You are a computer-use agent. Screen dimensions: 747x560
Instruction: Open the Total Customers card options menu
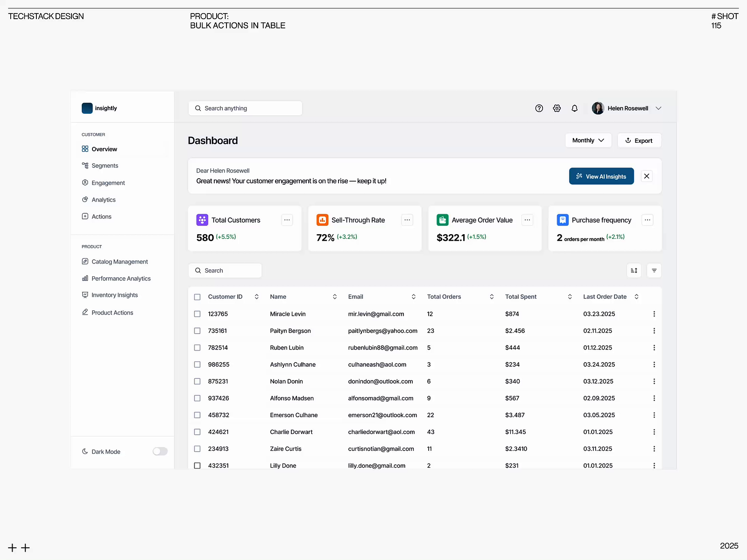pos(287,219)
